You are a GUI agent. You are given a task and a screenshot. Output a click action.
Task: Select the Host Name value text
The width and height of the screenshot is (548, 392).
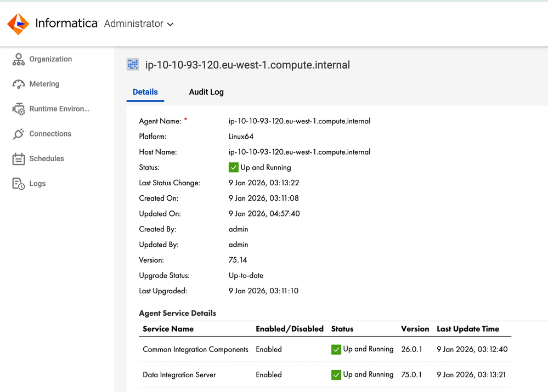point(300,152)
